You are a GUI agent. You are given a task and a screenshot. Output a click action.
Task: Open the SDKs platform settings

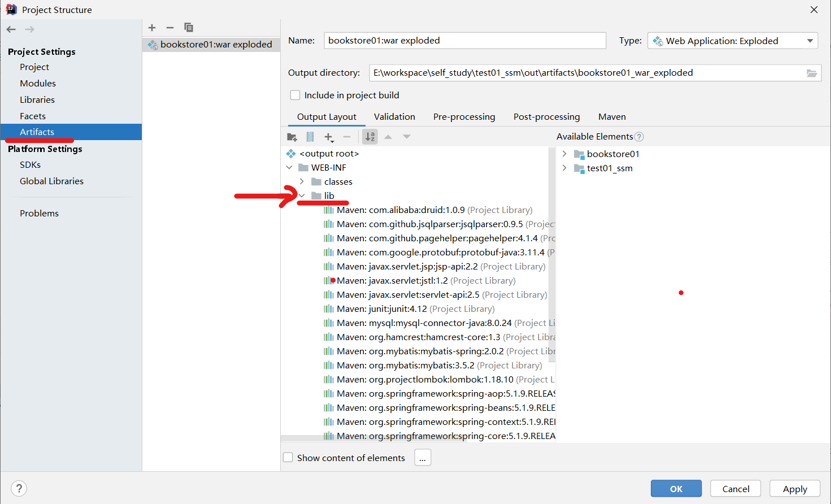coord(31,165)
